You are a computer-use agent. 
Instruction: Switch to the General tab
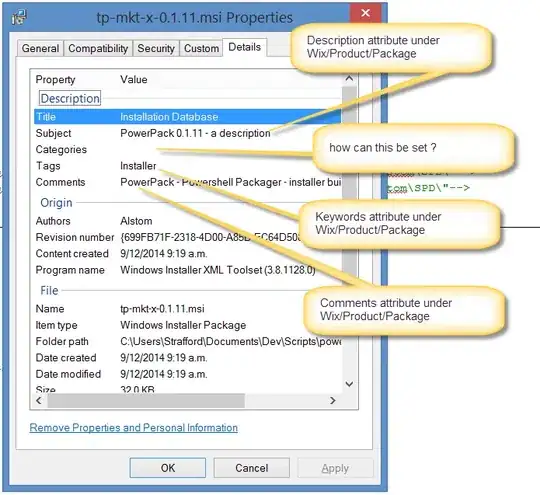(x=40, y=48)
